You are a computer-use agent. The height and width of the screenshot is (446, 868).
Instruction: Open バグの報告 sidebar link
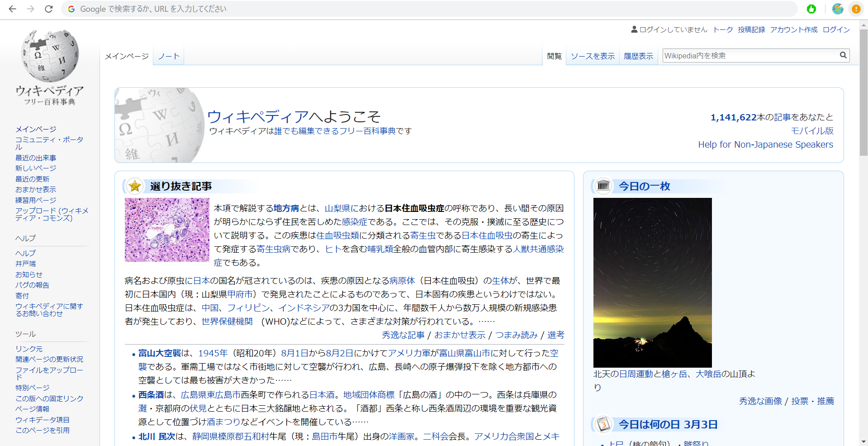[32, 285]
